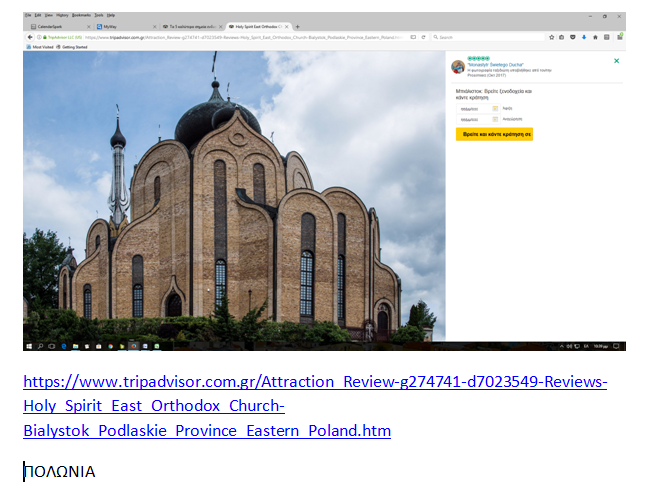Click the reviewer's profile avatar

point(457,67)
